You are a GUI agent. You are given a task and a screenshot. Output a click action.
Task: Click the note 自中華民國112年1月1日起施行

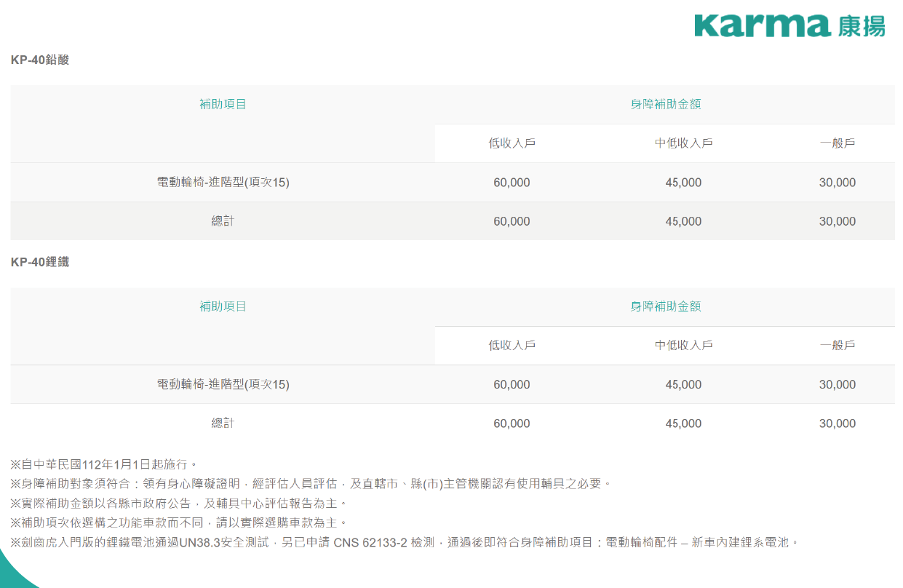(104, 464)
